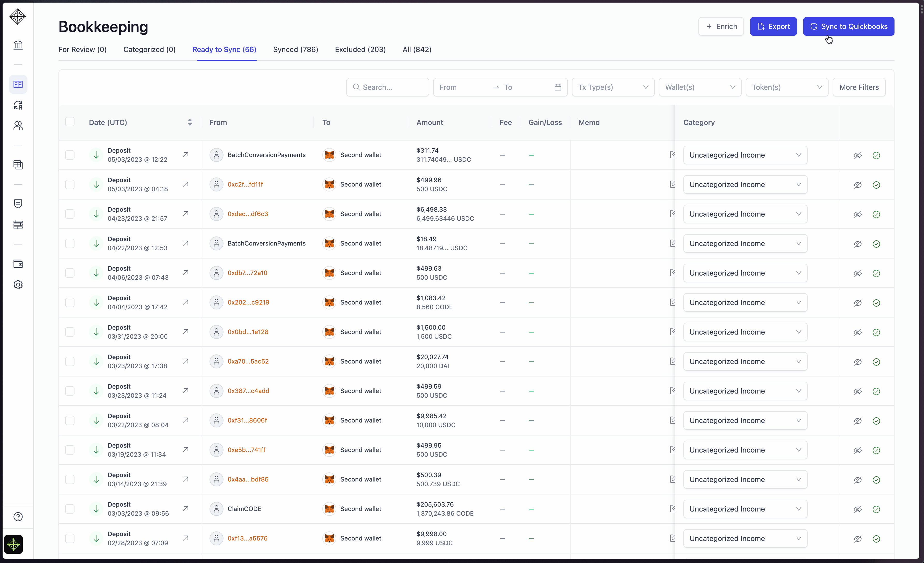The width and height of the screenshot is (924, 563).
Task: Open the Excluded (203) tab
Action: click(x=360, y=49)
